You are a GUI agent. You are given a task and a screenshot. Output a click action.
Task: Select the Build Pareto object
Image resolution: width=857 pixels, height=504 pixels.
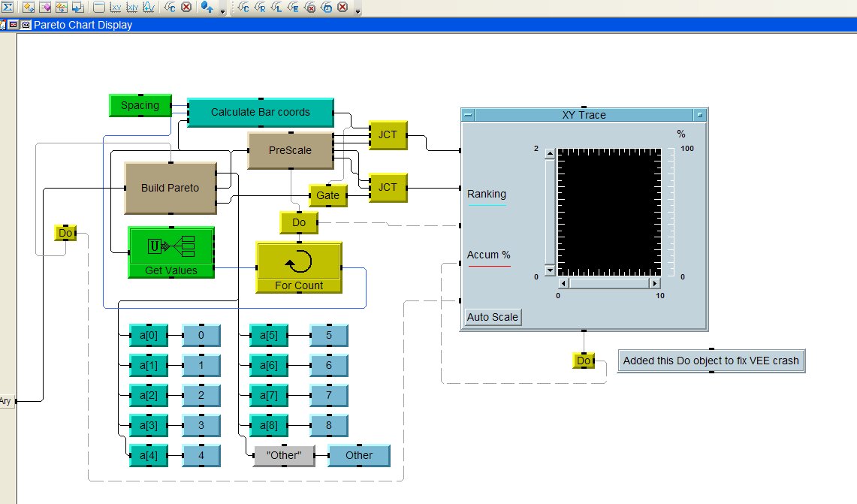(170, 188)
